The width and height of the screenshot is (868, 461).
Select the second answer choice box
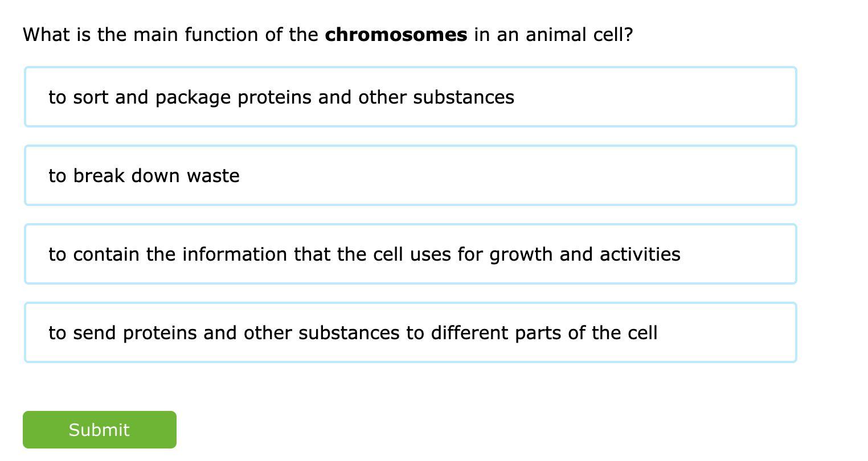tap(410, 176)
